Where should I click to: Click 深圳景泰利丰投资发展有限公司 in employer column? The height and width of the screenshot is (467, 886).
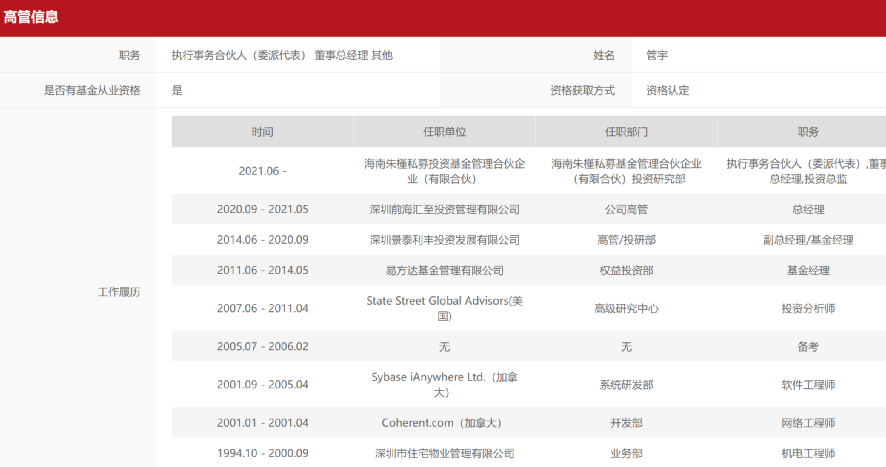click(x=444, y=240)
